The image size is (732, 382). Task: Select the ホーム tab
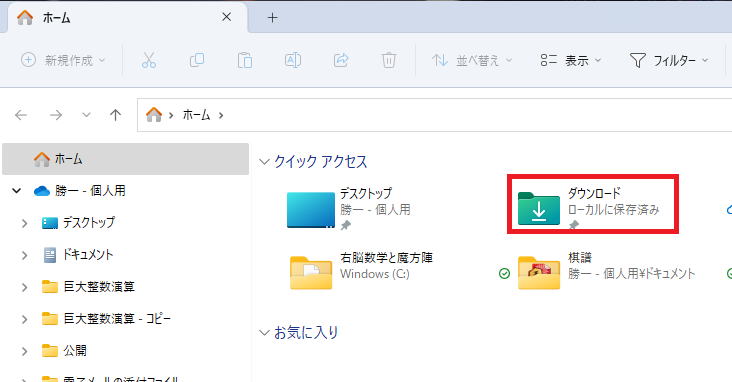click(x=126, y=18)
